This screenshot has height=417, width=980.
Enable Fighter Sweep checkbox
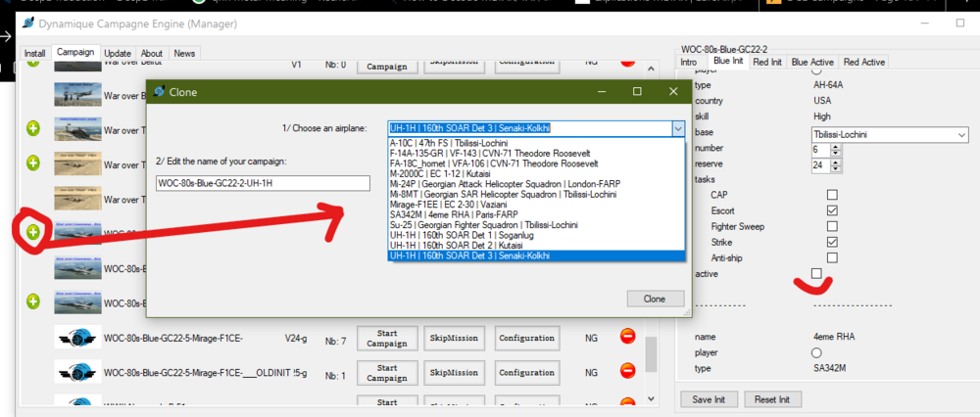(x=832, y=226)
